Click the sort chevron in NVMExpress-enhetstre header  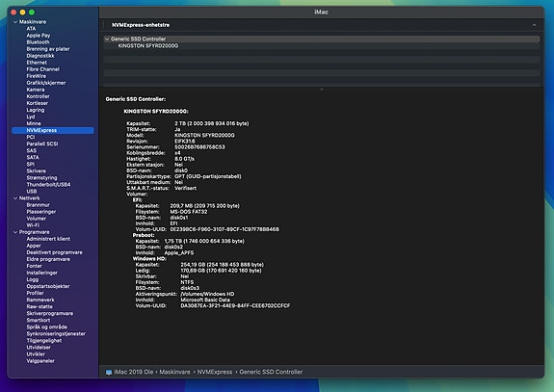(x=534, y=25)
